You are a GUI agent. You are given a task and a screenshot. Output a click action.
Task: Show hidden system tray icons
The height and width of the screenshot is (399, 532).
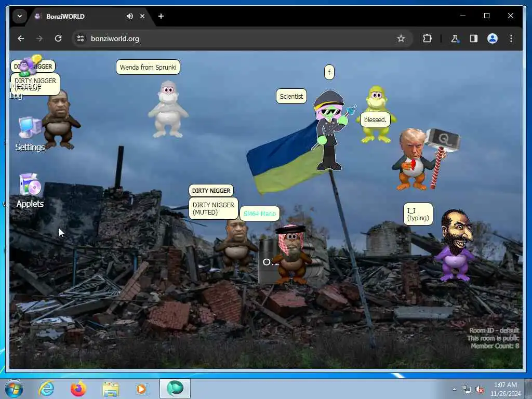pyautogui.click(x=454, y=390)
